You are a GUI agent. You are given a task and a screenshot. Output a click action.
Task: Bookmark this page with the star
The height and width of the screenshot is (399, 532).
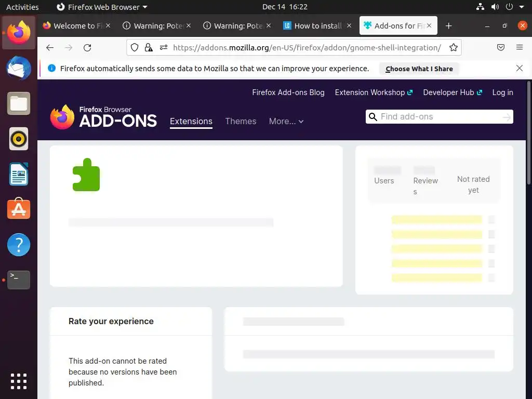coord(453,47)
